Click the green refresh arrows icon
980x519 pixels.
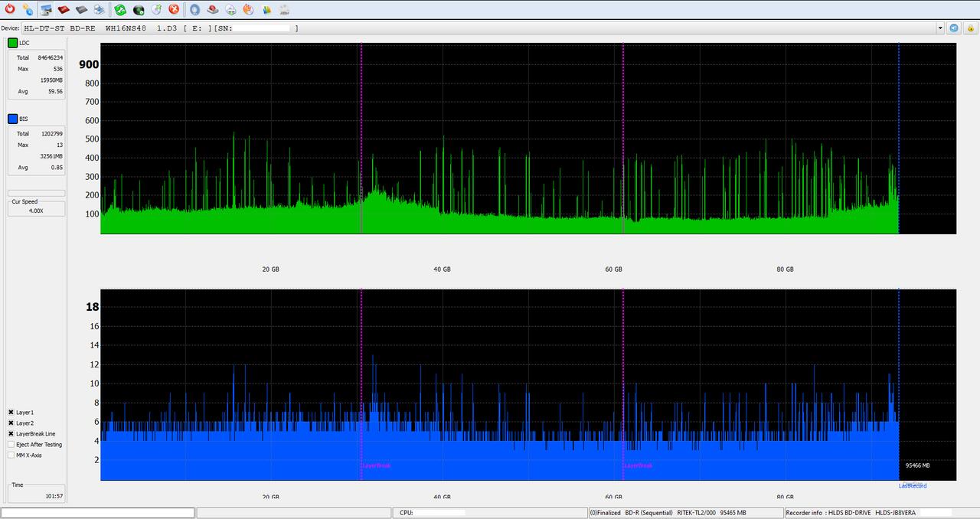point(120,9)
